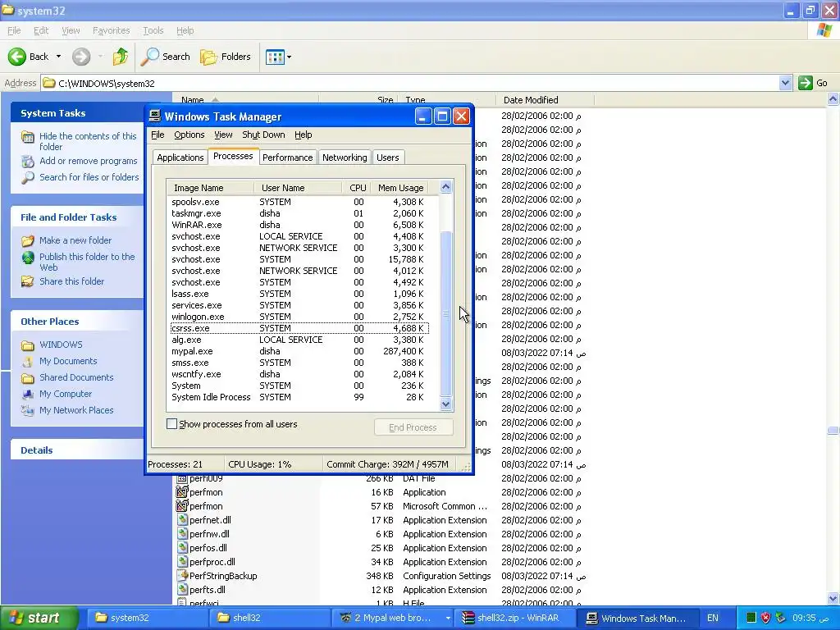Click the EN language indicator in taskbar
This screenshot has height=630, width=840.
click(x=713, y=618)
